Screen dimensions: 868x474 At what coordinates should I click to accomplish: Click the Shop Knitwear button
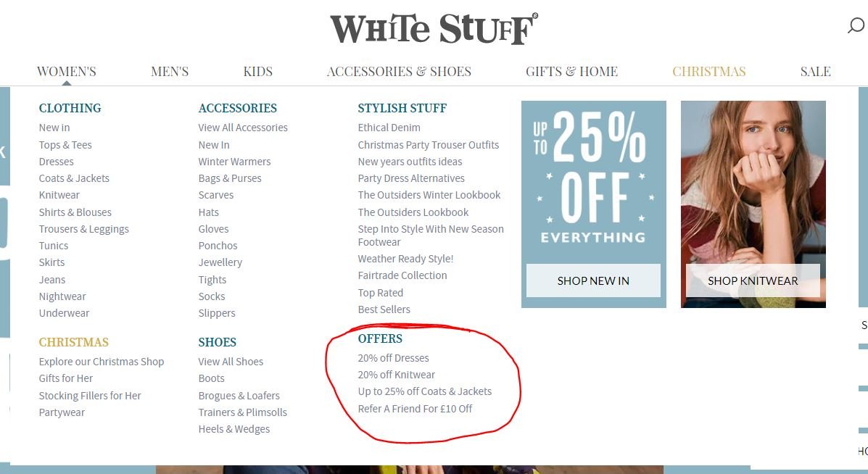pos(753,280)
